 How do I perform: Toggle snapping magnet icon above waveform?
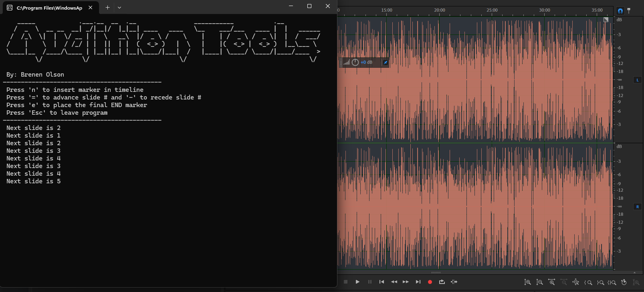click(620, 11)
